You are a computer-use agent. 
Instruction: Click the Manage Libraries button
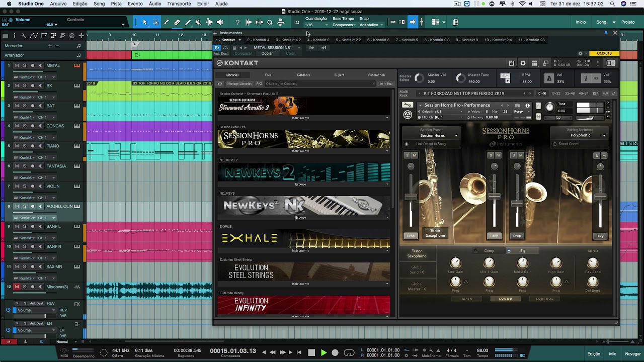click(x=239, y=83)
